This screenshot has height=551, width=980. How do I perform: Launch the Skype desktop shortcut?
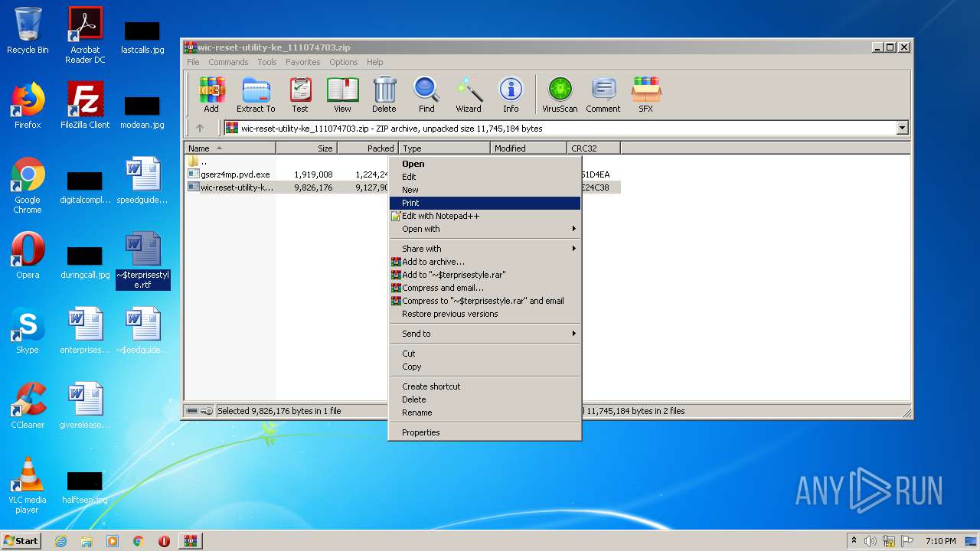pos(28,331)
